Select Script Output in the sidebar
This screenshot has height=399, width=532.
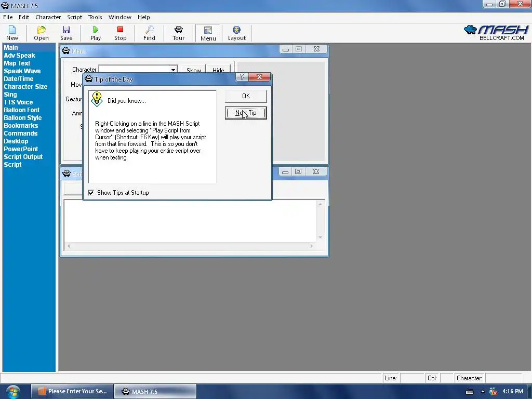[23, 157]
